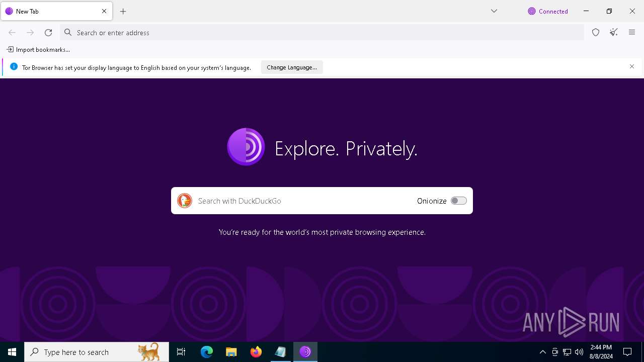Dismiss the language notification bar
Screen dimensions: 644x362
pyautogui.click(x=632, y=66)
